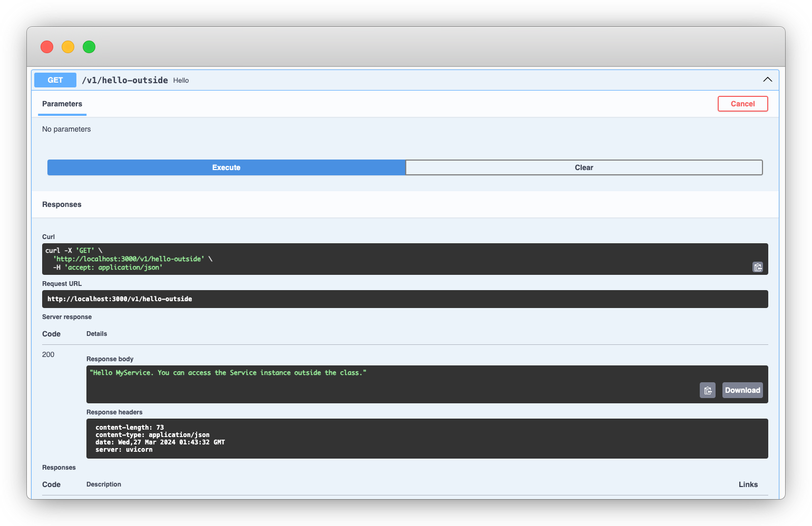Click the 200 response code
The height and width of the screenshot is (526, 812).
(x=48, y=354)
